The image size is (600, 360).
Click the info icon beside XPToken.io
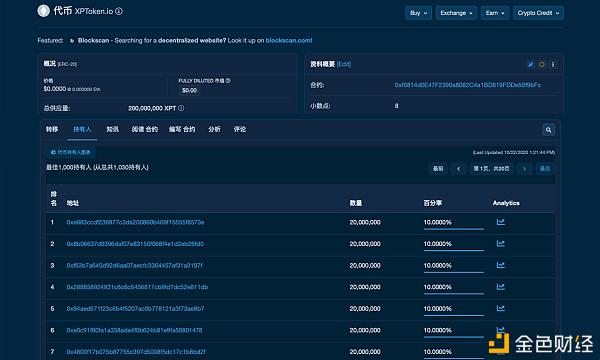pos(119,11)
